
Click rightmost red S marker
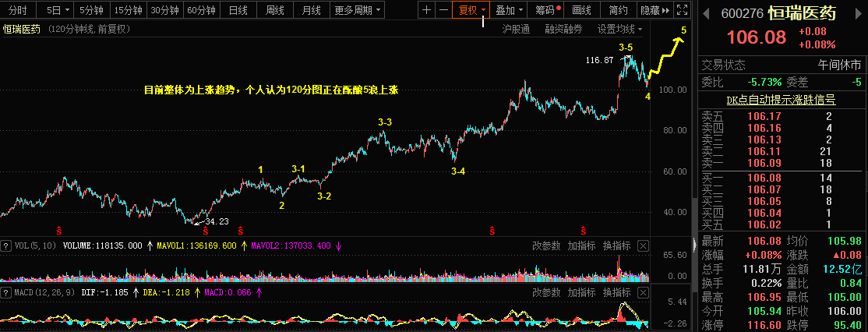pyautogui.click(x=583, y=230)
